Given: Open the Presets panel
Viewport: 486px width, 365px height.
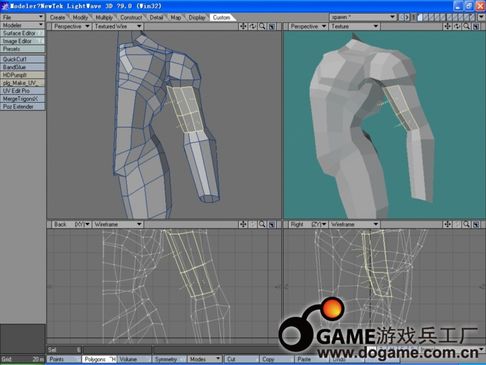Looking at the screenshot, I should click(22, 49).
